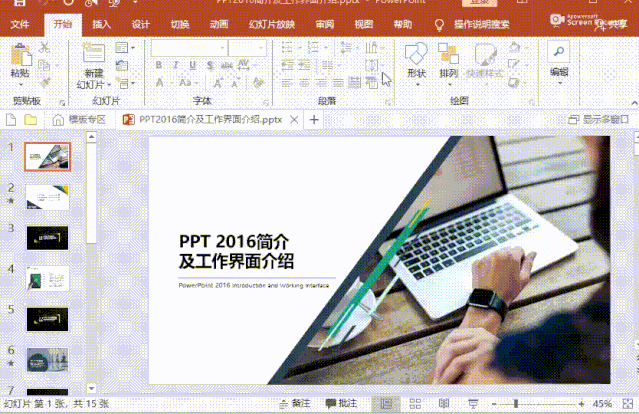This screenshot has width=639, height=414.
Task: Click the character spacing AV icon
Action: (x=243, y=65)
